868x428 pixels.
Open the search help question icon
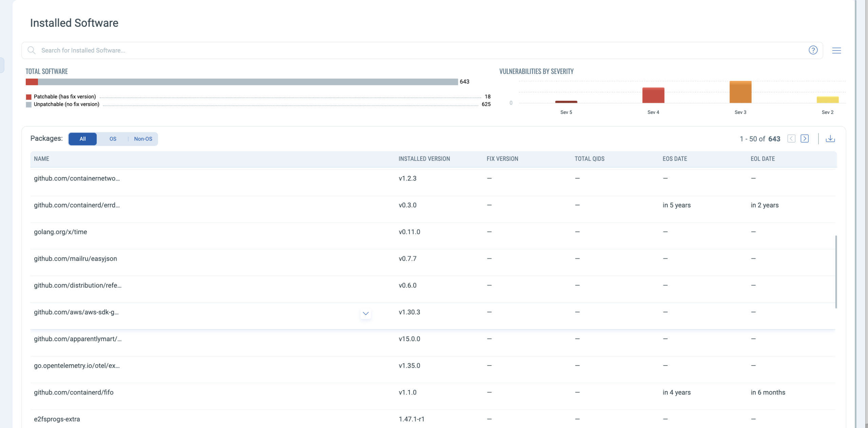tap(813, 50)
